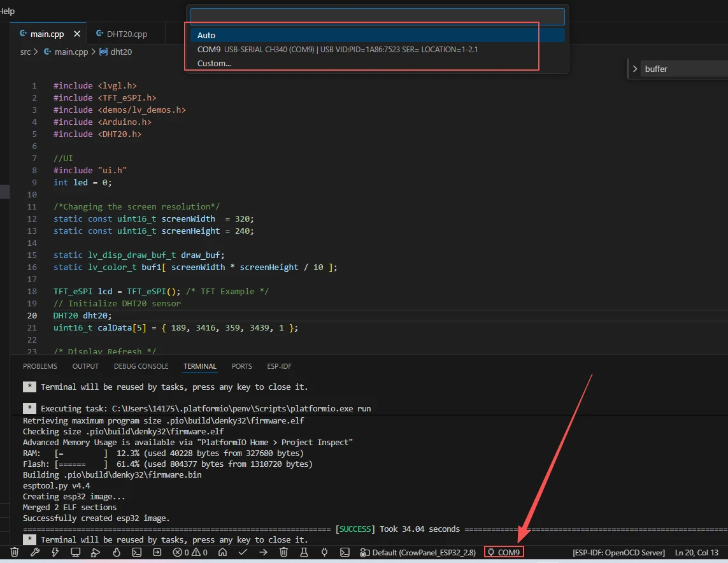
Task: Click the flame build-flash-monitor icon
Action: [116, 552]
